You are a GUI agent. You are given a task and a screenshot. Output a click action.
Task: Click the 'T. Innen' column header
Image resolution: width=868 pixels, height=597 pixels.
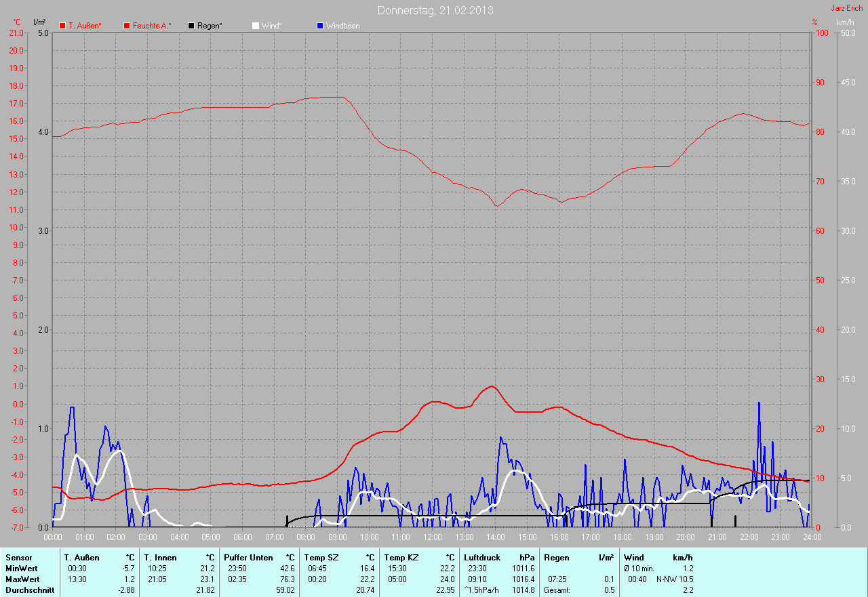pos(160,558)
